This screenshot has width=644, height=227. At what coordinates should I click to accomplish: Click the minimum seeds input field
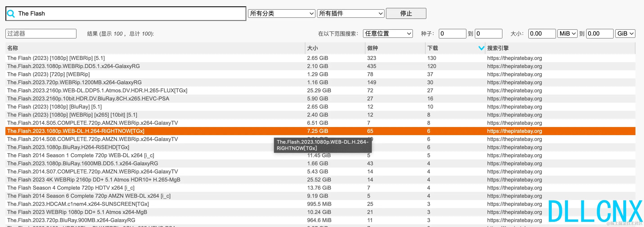coord(452,34)
